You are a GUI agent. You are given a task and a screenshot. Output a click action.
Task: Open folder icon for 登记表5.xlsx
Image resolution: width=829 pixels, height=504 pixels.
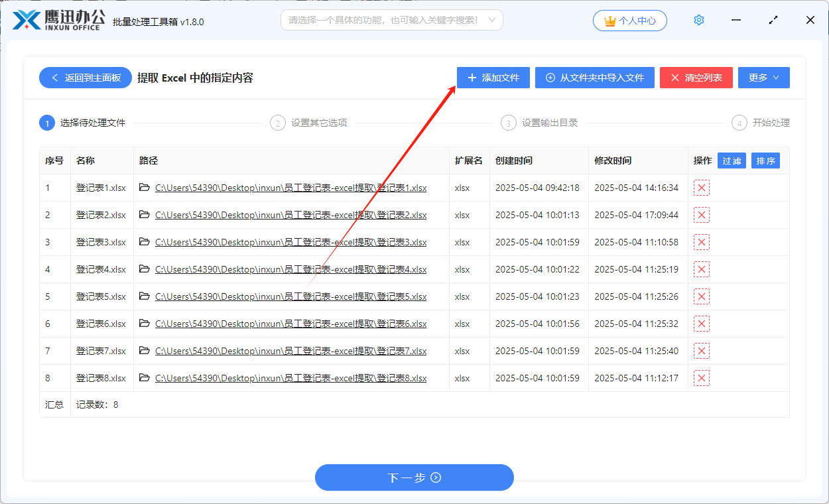coord(145,296)
